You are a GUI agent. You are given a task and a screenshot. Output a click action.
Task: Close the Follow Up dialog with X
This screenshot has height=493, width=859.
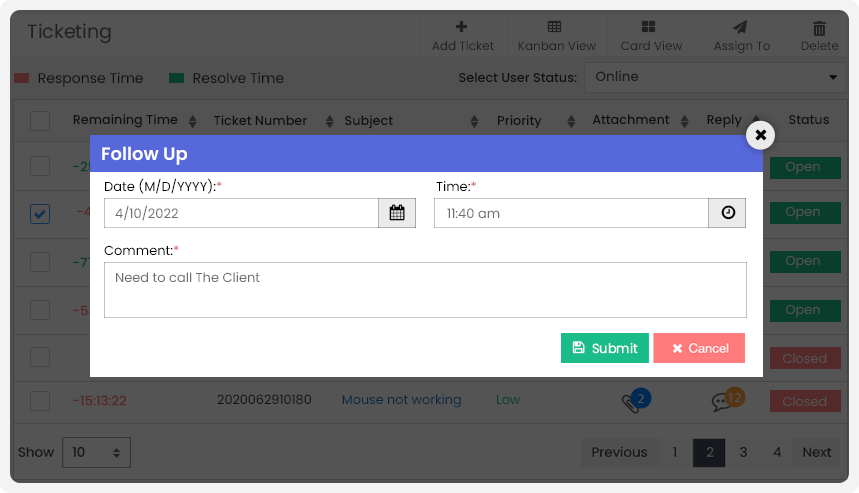760,135
